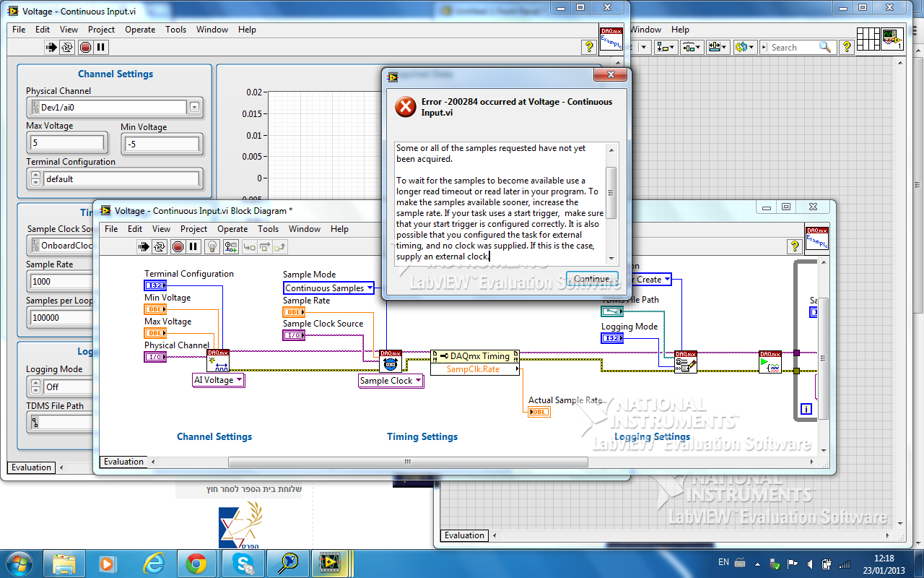The height and width of the screenshot is (578, 924).
Task: Click Step Into in Block Diagram toolbar
Action: [x=249, y=246]
